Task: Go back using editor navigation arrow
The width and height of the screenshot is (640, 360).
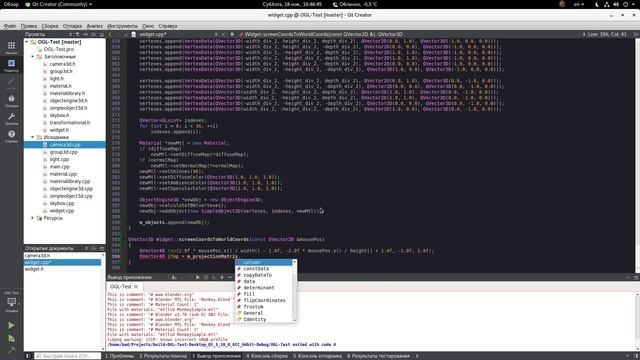Action: coord(110,34)
